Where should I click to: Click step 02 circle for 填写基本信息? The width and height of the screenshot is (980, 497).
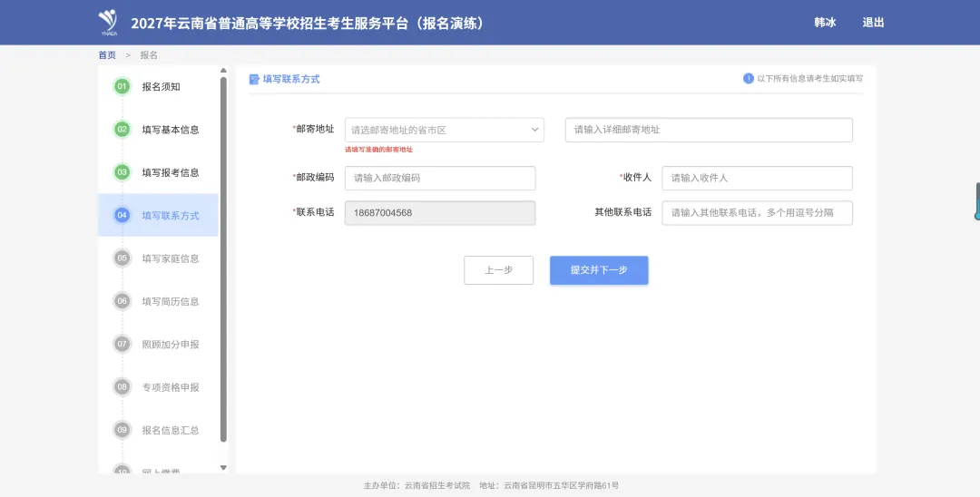pyautogui.click(x=122, y=130)
